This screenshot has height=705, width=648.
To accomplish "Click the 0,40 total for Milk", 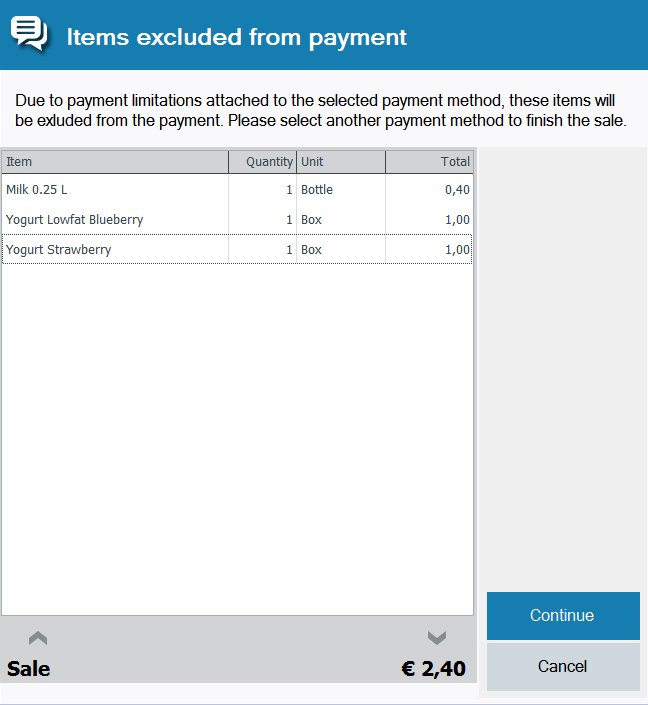I will [457, 190].
